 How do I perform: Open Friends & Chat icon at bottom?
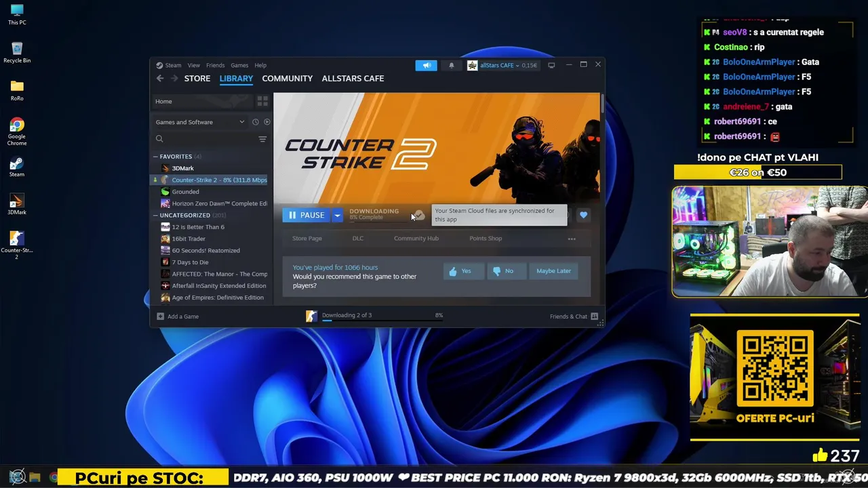[595, 317]
